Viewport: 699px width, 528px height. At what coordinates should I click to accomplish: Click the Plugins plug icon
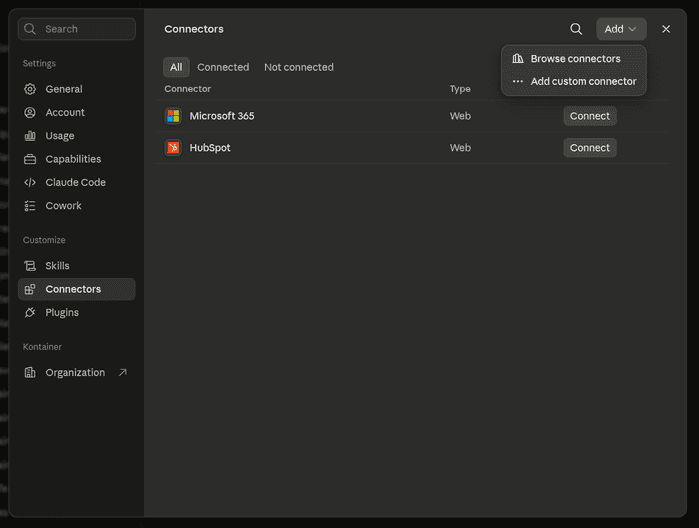pyautogui.click(x=30, y=313)
